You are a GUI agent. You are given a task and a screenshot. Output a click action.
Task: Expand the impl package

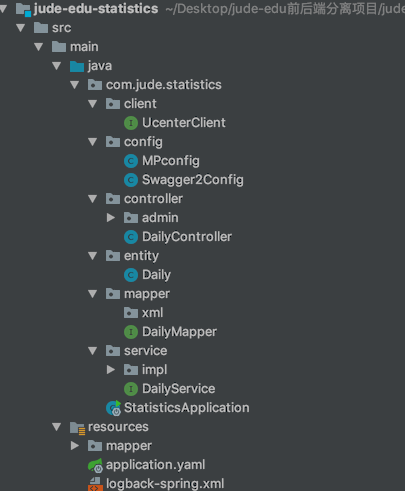tap(111, 370)
